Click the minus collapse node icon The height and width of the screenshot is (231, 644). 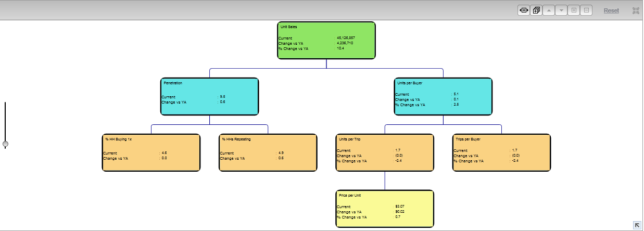(586, 10)
